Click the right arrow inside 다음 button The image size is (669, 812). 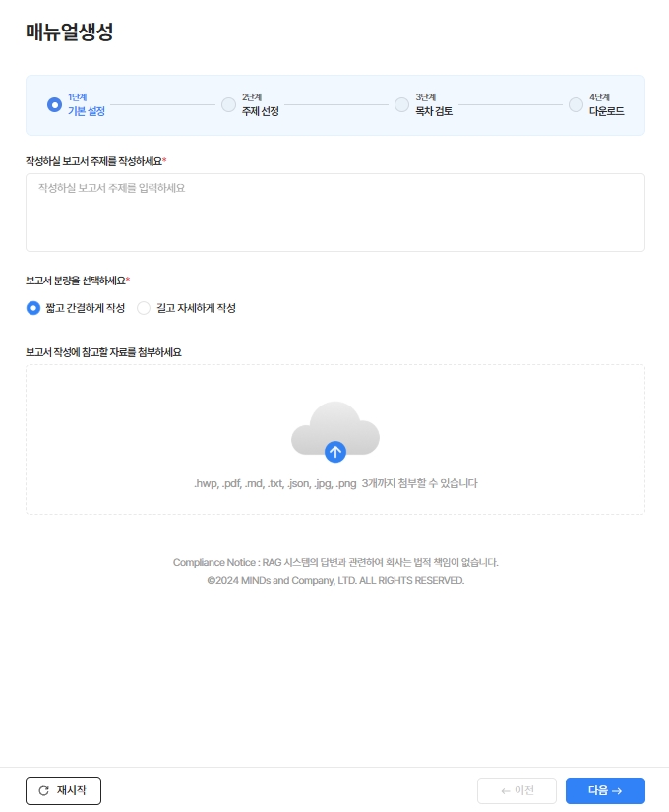(x=617, y=790)
